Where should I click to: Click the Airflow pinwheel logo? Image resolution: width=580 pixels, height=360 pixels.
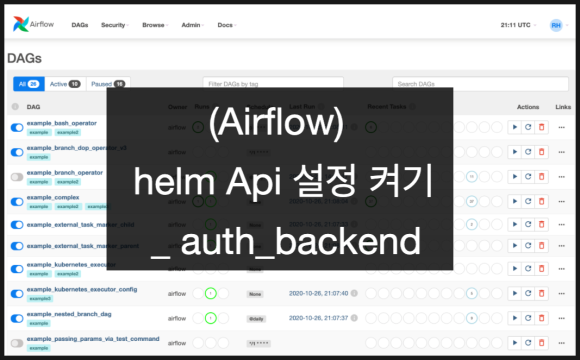point(20,24)
